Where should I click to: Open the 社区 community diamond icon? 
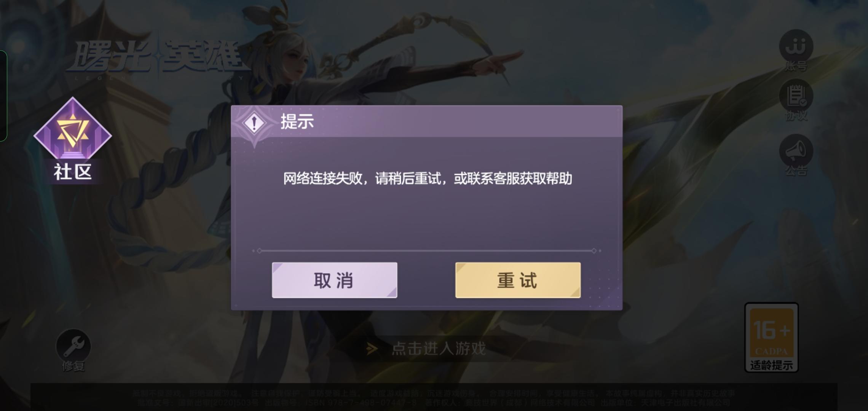pyautogui.click(x=73, y=139)
